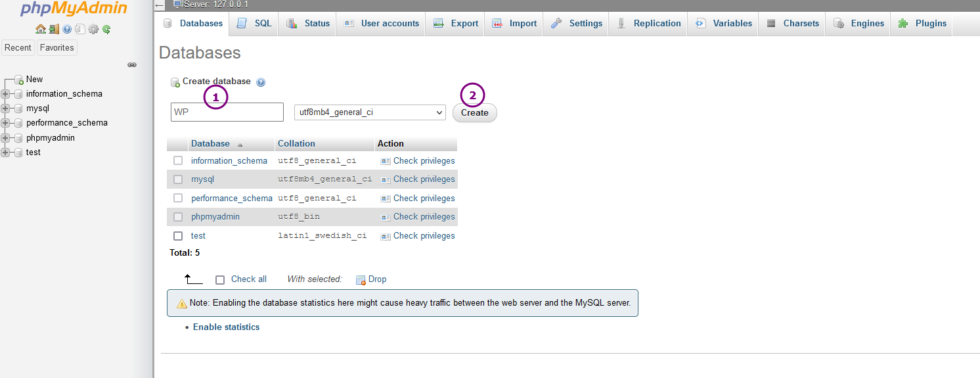
Task: Open navigation panel settings gear icon
Action: click(x=93, y=29)
